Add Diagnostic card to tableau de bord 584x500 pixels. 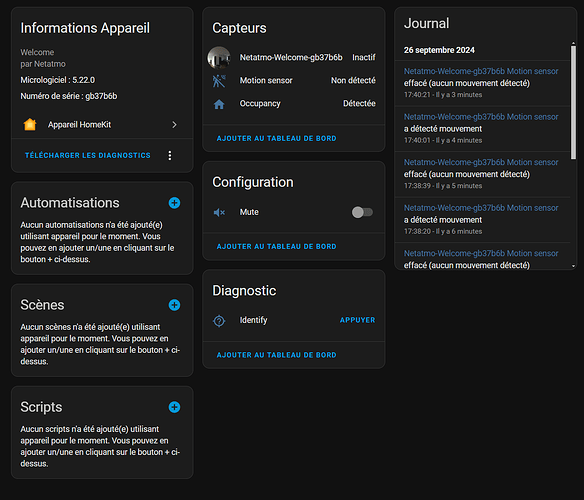pyautogui.click(x=276, y=355)
